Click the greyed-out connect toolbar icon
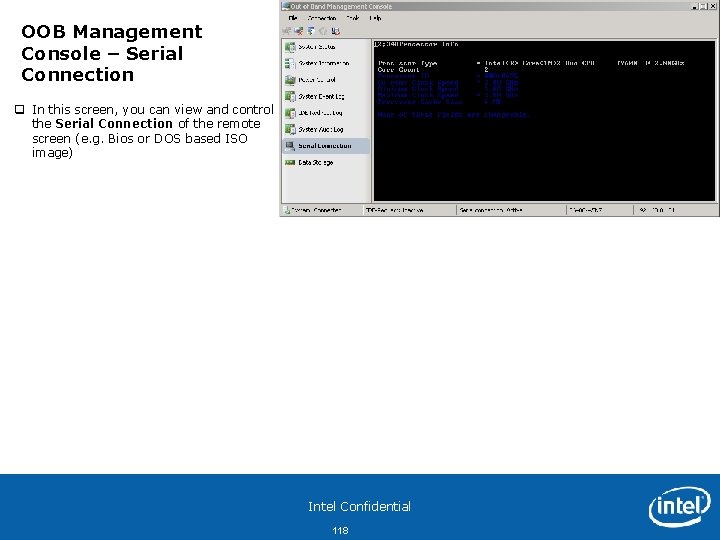The height and width of the screenshot is (540, 720). click(x=287, y=31)
